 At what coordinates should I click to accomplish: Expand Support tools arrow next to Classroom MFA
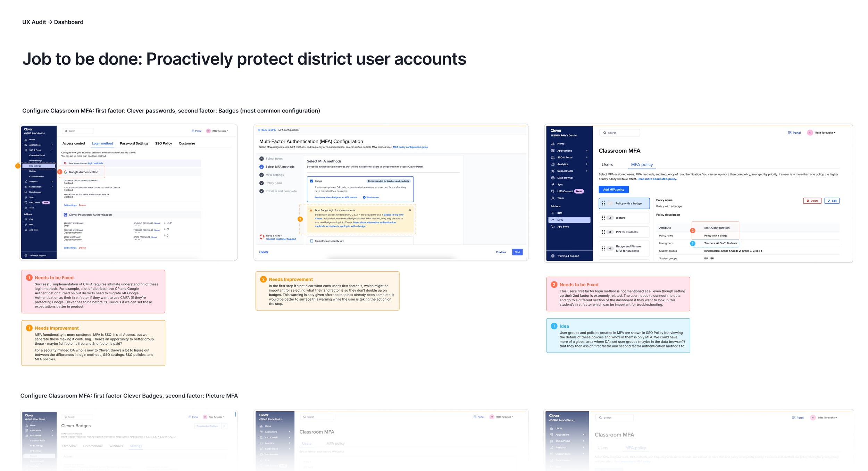587,171
